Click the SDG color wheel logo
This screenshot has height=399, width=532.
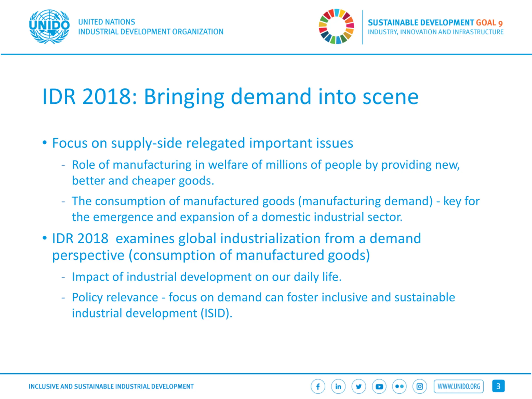(x=336, y=26)
